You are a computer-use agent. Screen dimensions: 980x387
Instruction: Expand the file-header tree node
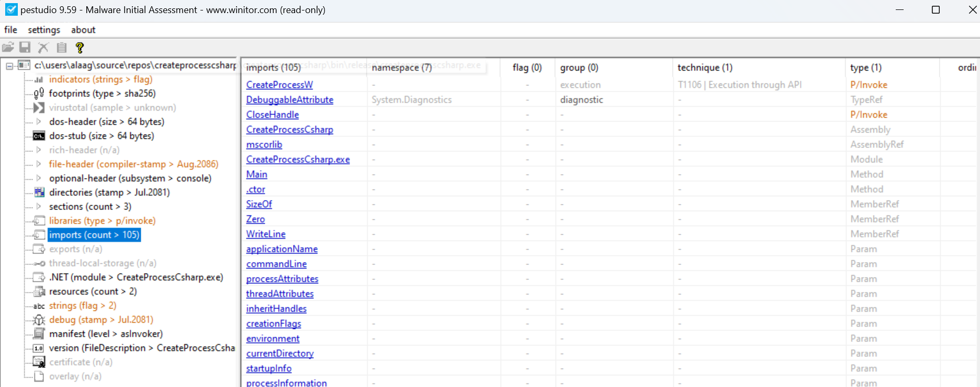point(39,164)
